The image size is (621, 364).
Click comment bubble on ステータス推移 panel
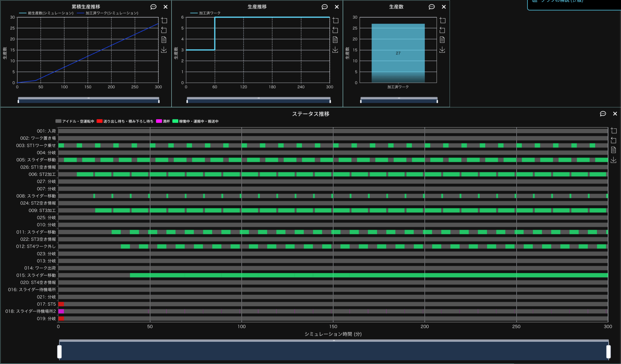[x=603, y=114]
